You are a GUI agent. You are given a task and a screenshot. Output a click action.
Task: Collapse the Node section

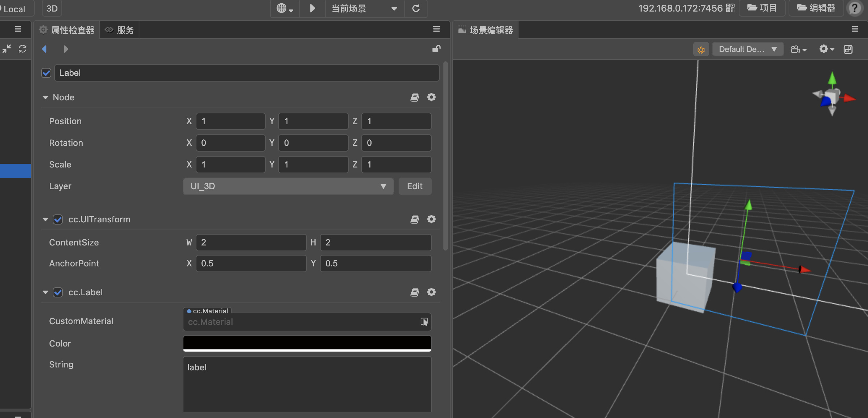(x=45, y=97)
